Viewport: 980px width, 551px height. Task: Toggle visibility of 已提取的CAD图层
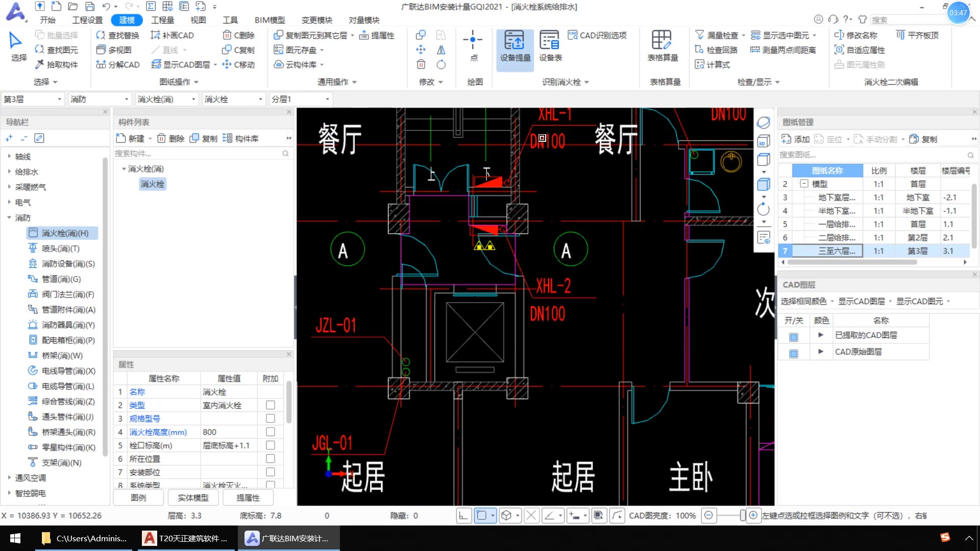(x=793, y=336)
